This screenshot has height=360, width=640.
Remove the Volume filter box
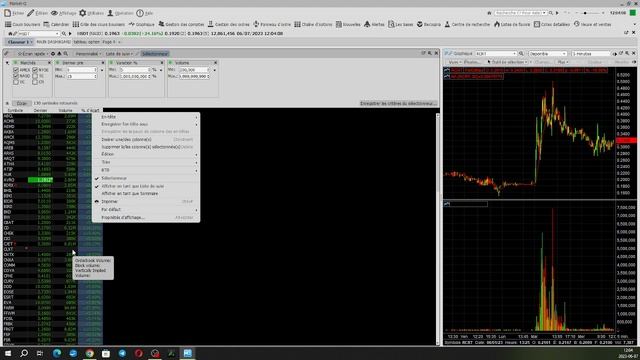[x=216, y=63]
